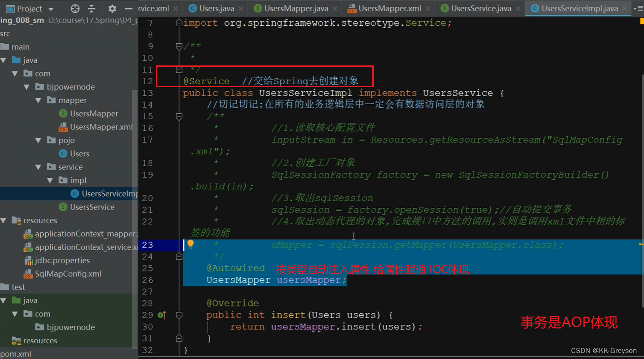Collapse the bjpowernode package under main
Image resolution: width=644 pixels, height=359 pixels.
click(27, 87)
